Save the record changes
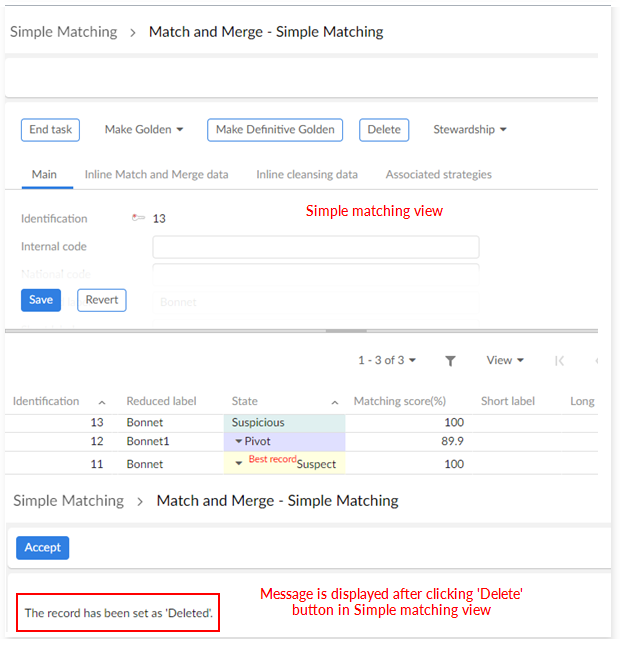The image size is (620, 646). (41, 300)
